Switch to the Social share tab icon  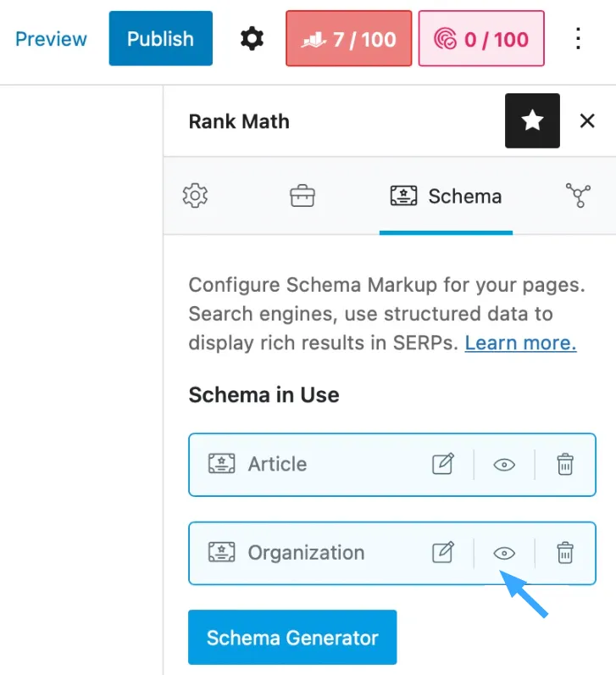click(x=578, y=195)
